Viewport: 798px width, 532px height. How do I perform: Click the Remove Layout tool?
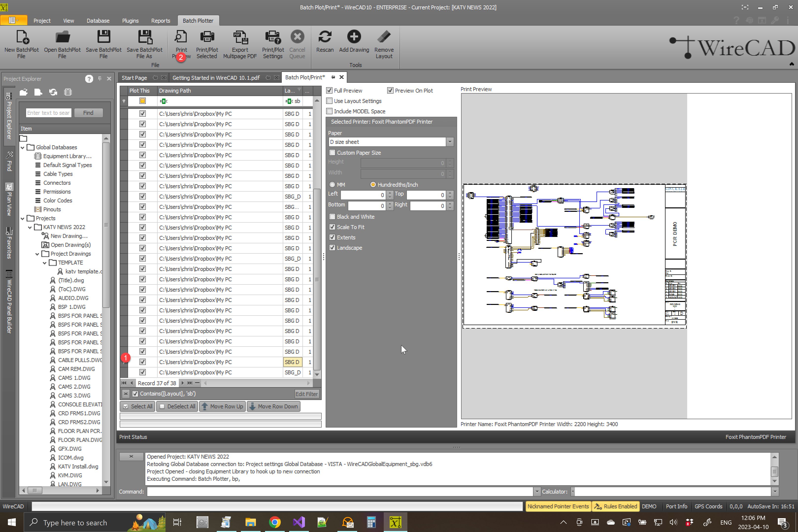[x=384, y=44]
